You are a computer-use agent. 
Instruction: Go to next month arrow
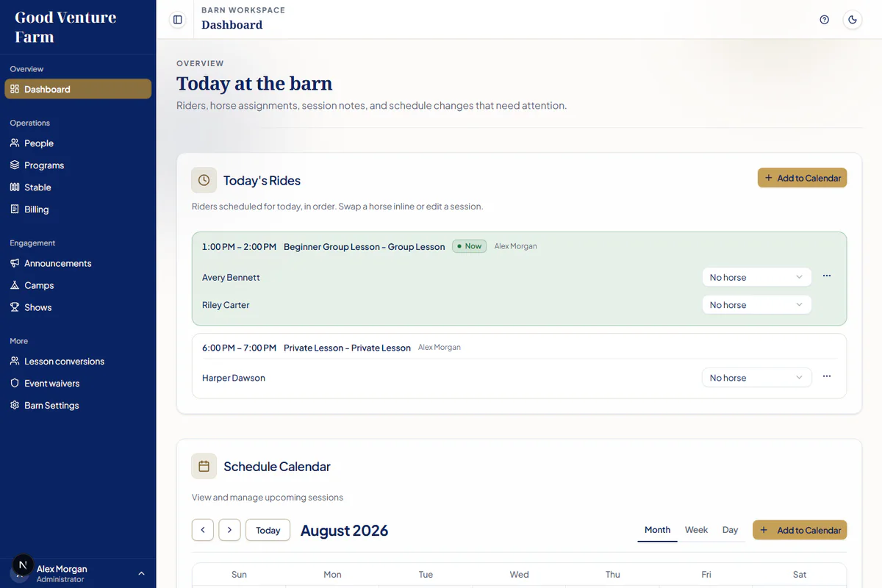click(x=230, y=530)
